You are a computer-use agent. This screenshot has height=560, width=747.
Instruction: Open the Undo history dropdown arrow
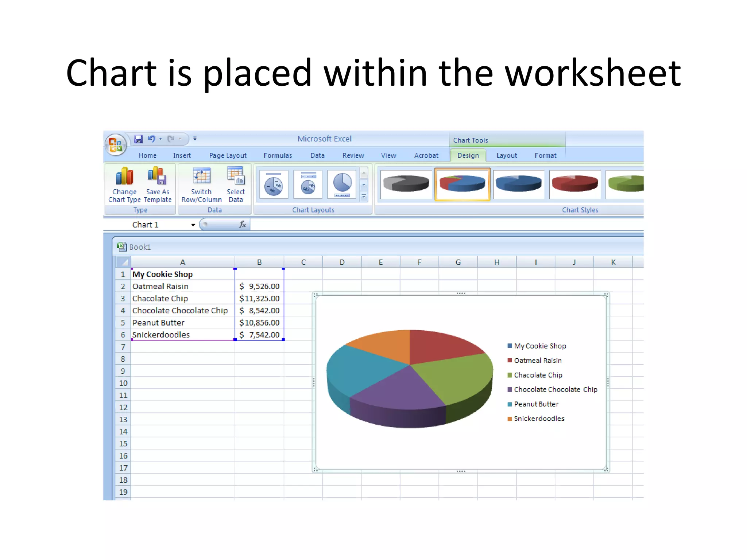(x=160, y=139)
